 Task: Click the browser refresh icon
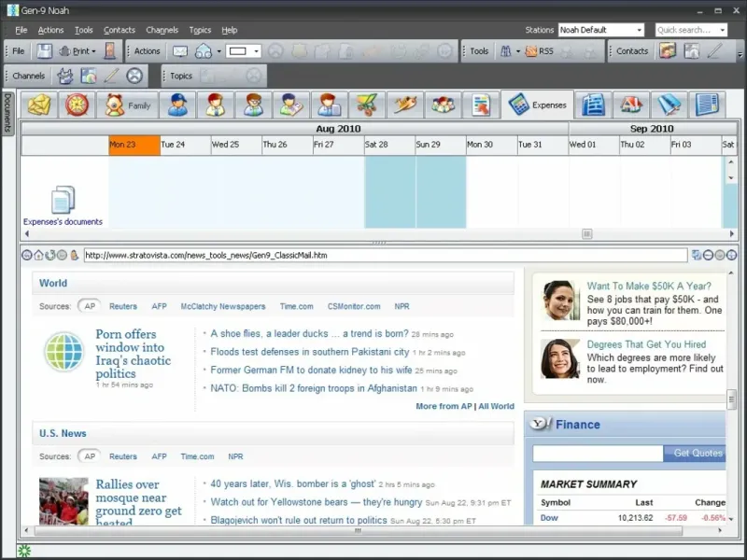50,255
